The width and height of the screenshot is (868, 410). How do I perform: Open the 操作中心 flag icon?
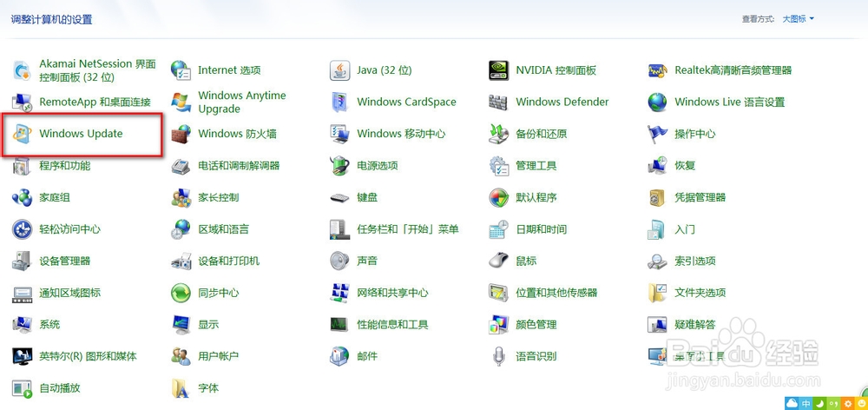coord(658,134)
